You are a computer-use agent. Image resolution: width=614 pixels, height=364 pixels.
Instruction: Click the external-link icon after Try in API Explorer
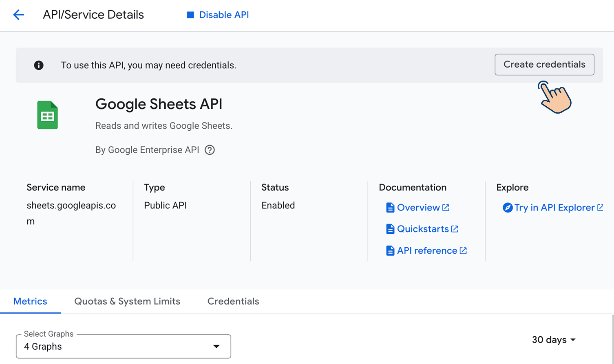(x=600, y=208)
